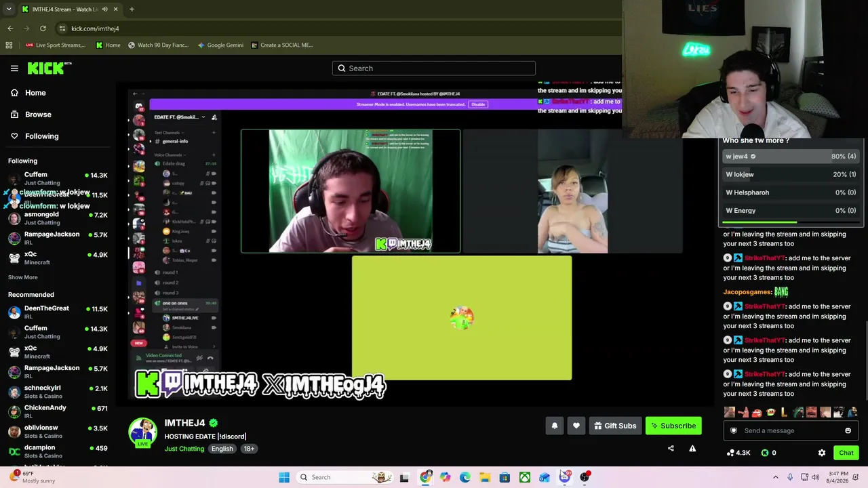This screenshot has height=488, width=868.
Task: Reload the page
Action: point(43,28)
